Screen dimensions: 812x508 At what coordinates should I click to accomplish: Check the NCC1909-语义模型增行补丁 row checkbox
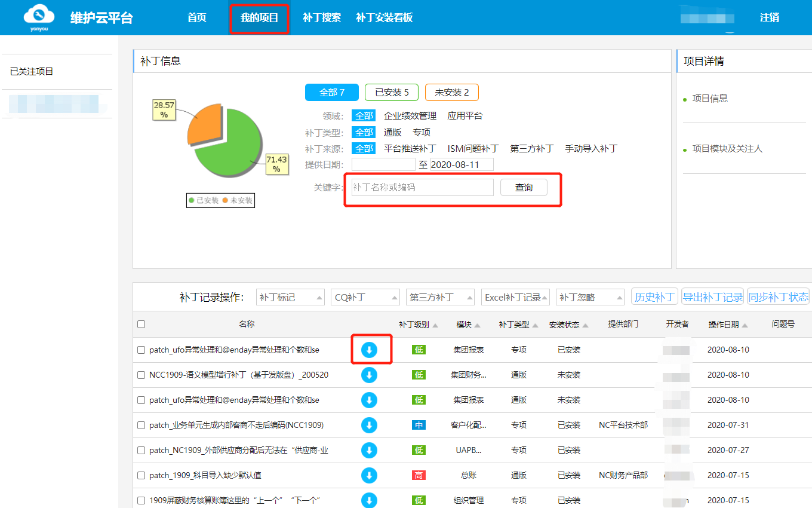tap(141, 375)
